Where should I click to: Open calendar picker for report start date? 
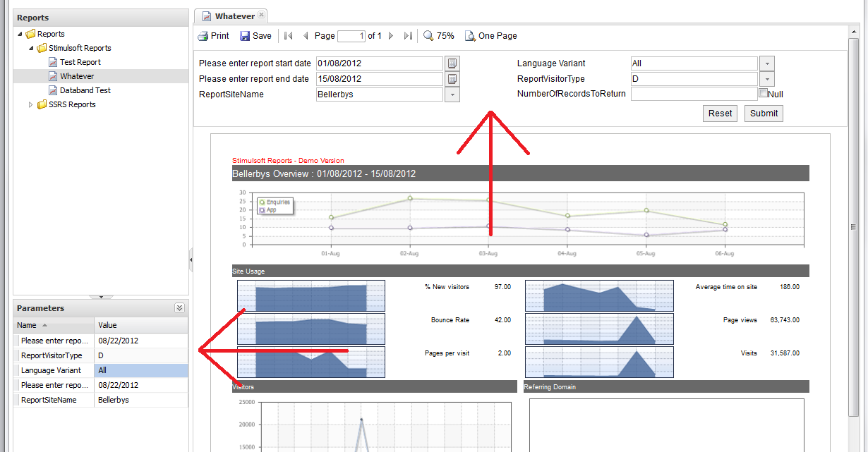click(452, 63)
